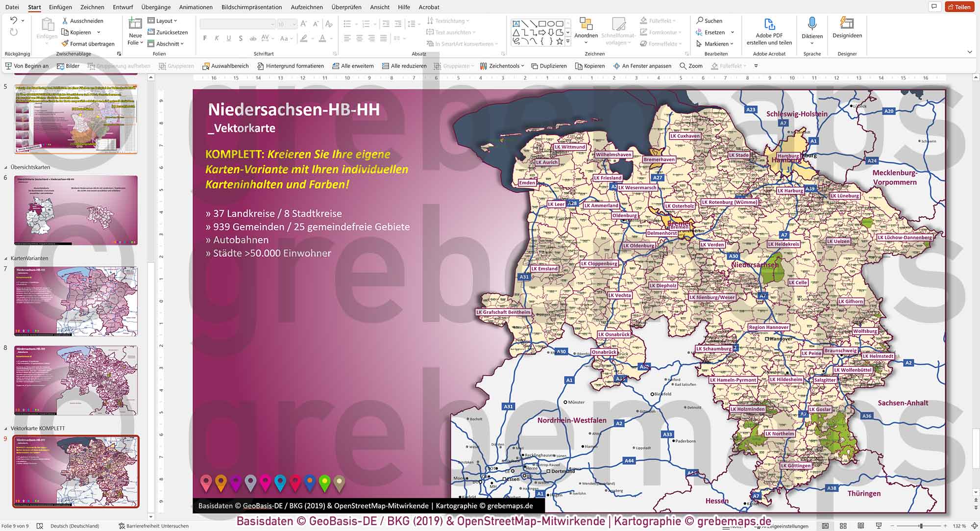980x531 pixels.
Task: Click the Suchen magnifier icon
Action: (x=700, y=21)
